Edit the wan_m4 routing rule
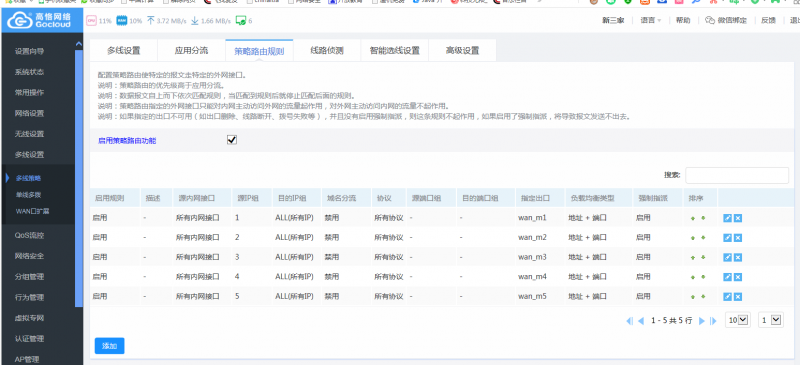The width and height of the screenshot is (800, 365). (728, 277)
